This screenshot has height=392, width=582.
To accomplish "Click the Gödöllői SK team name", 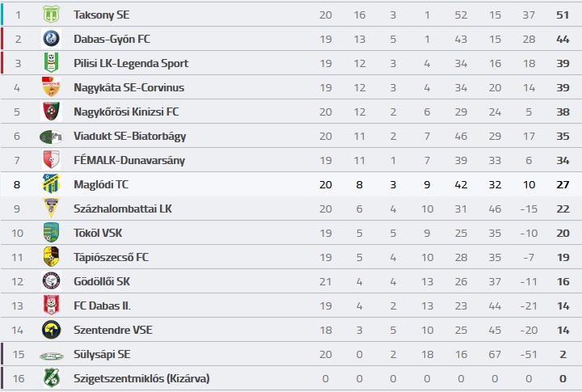I will pos(102,281).
